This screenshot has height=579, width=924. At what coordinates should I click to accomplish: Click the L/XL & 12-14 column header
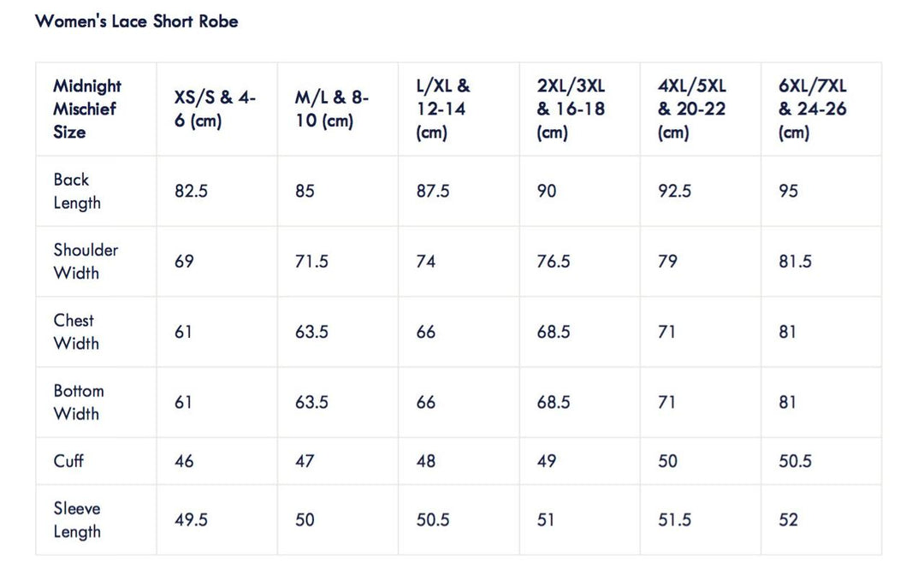443,109
